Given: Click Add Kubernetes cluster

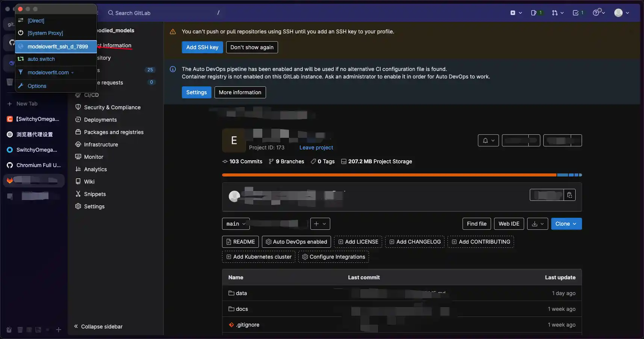Looking at the screenshot, I should coord(259,257).
